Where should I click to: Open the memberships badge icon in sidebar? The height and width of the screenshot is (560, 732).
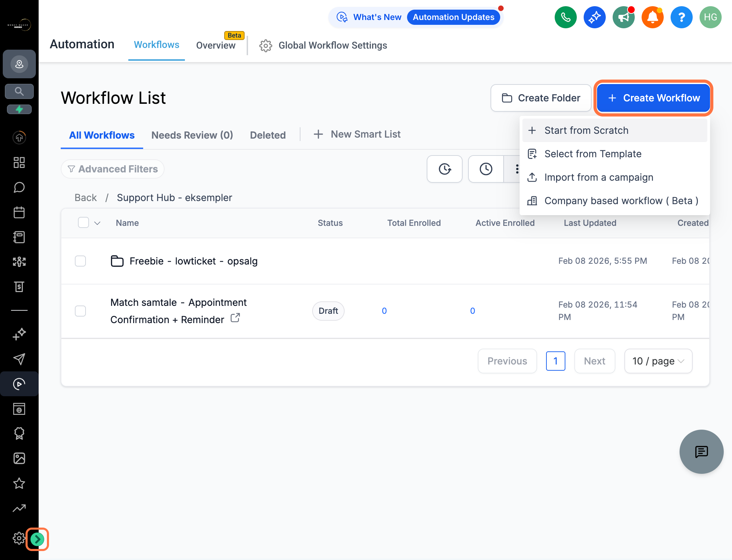coord(19,433)
